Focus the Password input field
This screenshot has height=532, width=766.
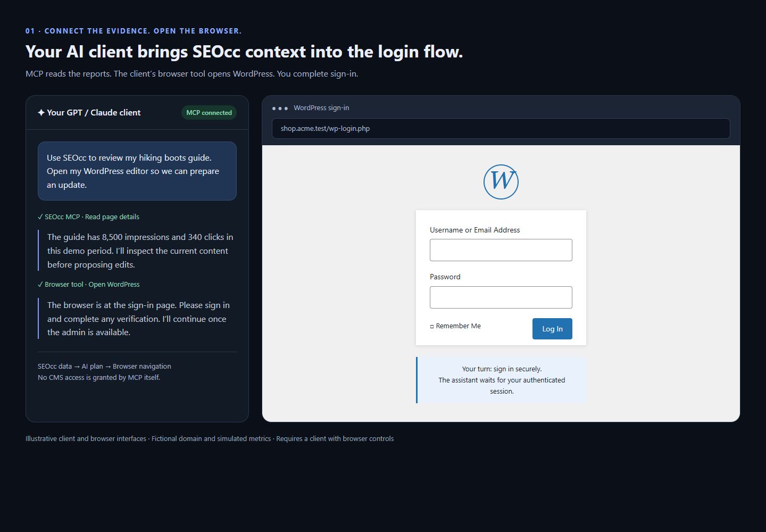click(501, 297)
